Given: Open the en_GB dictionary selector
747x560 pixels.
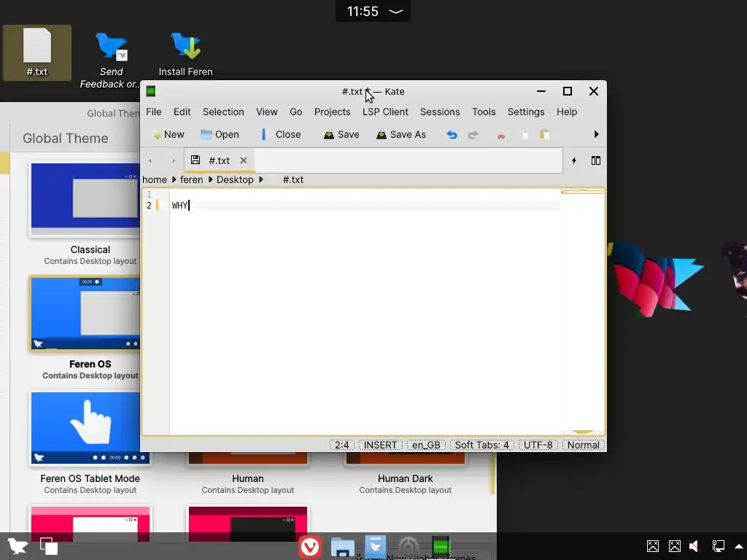Looking at the screenshot, I should click(426, 445).
